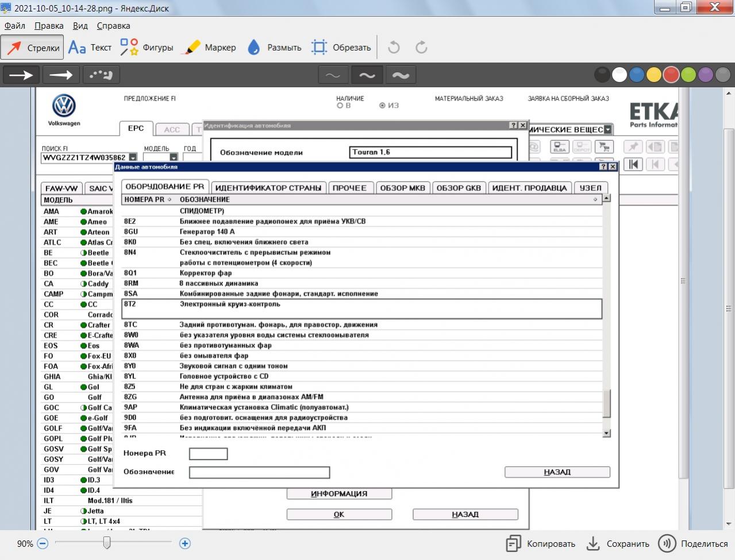Zoom out with the minus button
The width and height of the screenshot is (735, 560).
(43, 543)
